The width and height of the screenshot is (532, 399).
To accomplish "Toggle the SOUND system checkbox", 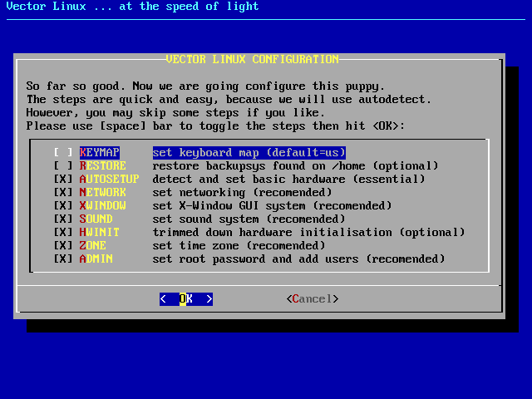I will click(63, 219).
